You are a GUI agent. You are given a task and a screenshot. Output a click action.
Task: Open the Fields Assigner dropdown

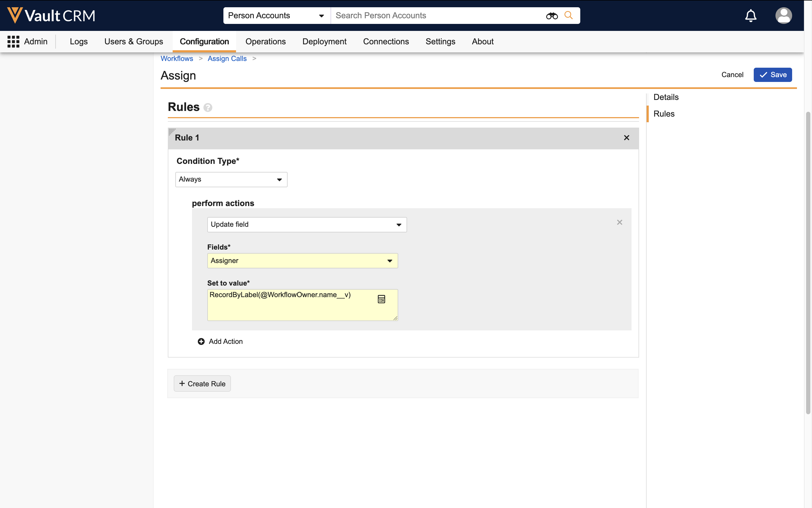tap(302, 261)
